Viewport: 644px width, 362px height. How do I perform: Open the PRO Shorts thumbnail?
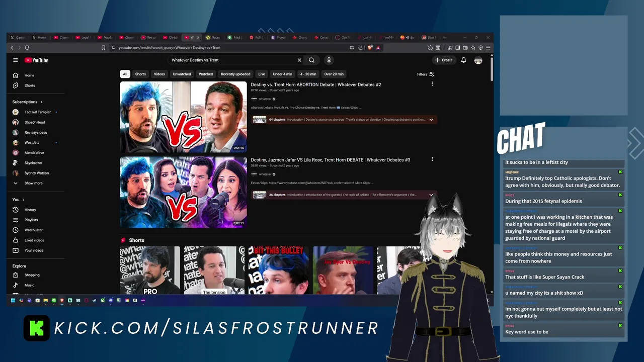click(150, 270)
